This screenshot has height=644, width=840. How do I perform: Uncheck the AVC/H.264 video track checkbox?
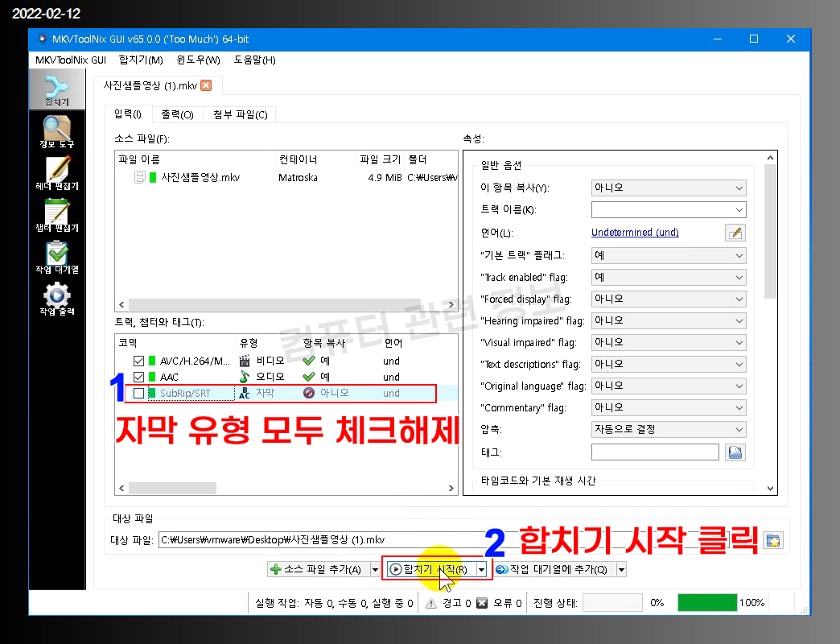[x=138, y=361]
